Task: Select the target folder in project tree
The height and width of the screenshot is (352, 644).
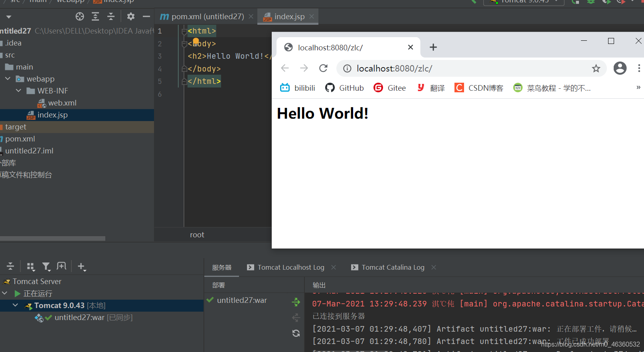Action: [x=16, y=127]
